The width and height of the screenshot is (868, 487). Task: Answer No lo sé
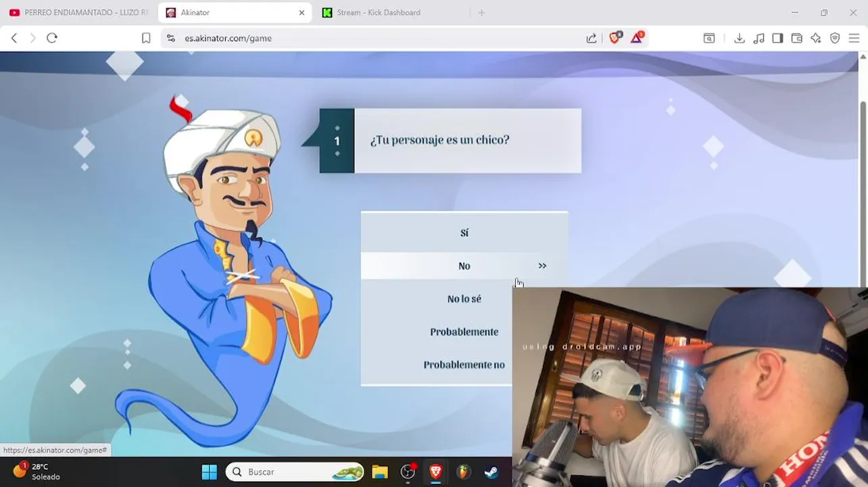(464, 299)
